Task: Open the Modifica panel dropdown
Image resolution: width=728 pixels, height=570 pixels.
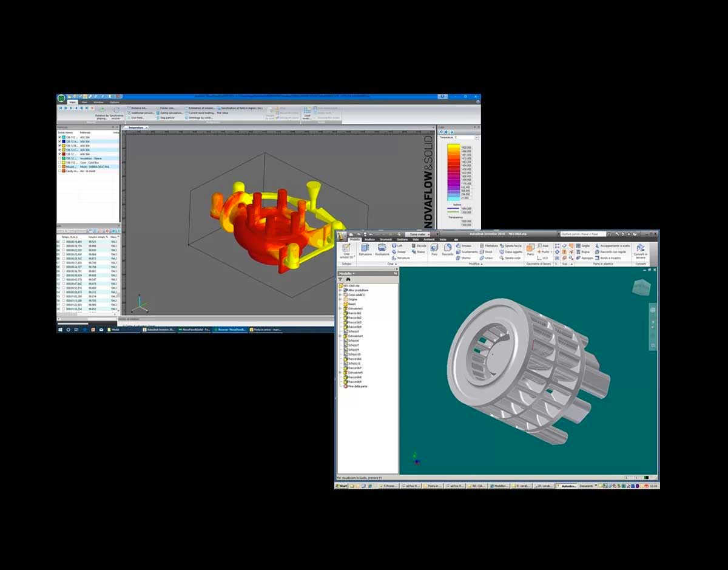Action: tap(479, 264)
